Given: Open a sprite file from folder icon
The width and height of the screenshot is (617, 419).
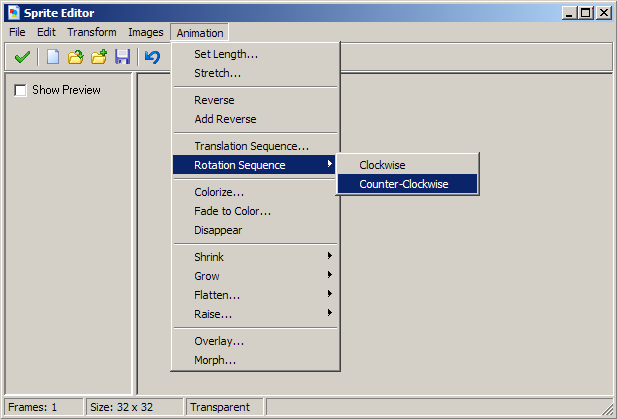Looking at the screenshot, I should [76, 57].
